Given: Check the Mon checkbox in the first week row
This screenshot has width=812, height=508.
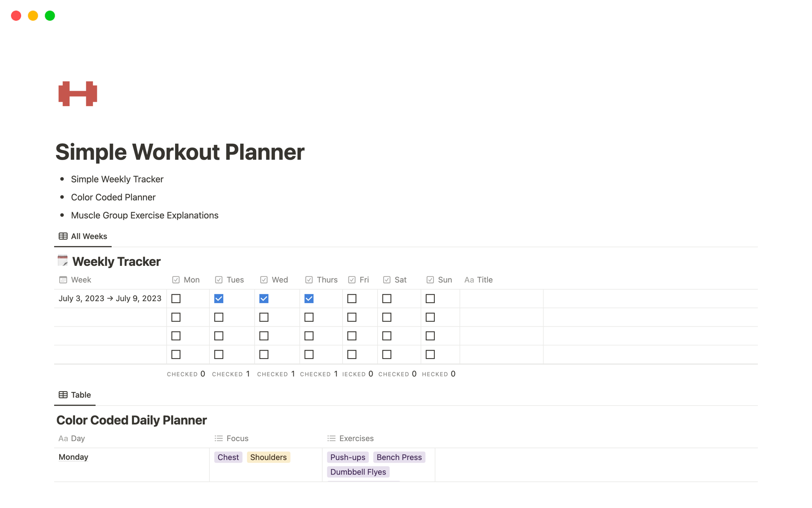Looking at the screenshot, I should (x=176, y=298).
